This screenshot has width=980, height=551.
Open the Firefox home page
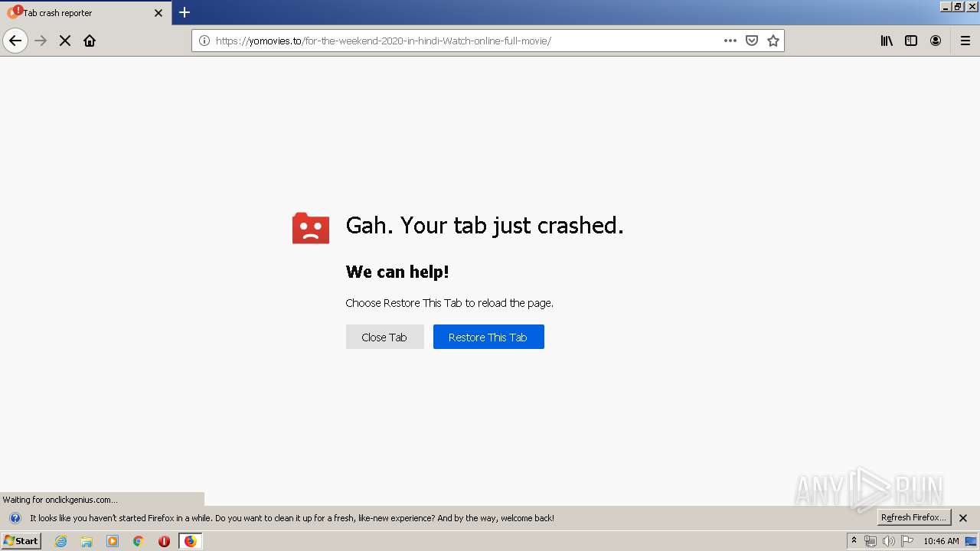[x=90, y=41]
